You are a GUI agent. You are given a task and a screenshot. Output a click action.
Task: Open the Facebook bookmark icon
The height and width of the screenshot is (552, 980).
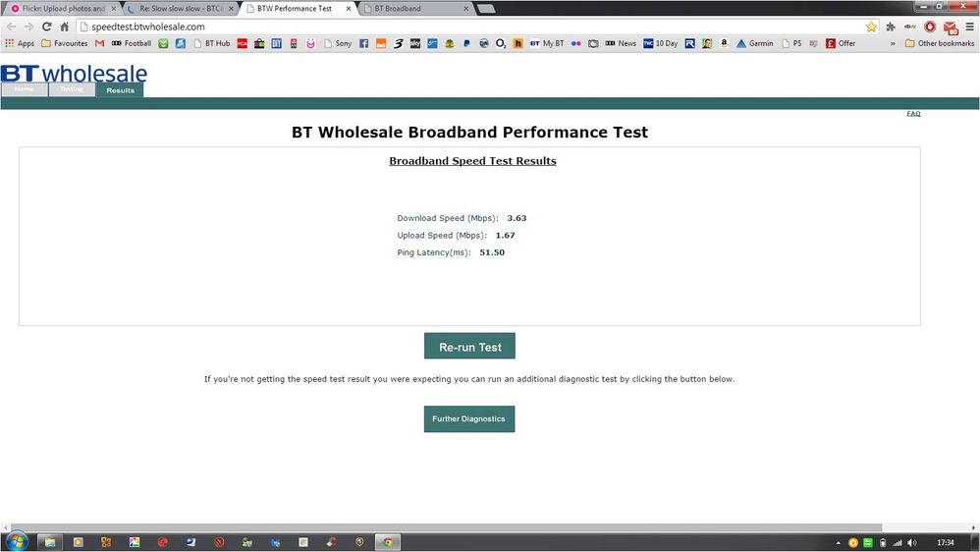(363, 43)
